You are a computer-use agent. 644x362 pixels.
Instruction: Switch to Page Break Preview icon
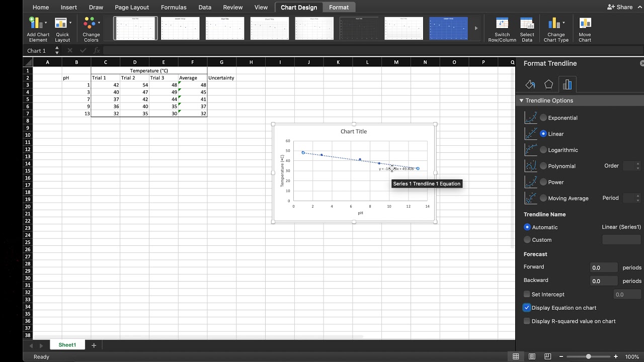[548, 356]
